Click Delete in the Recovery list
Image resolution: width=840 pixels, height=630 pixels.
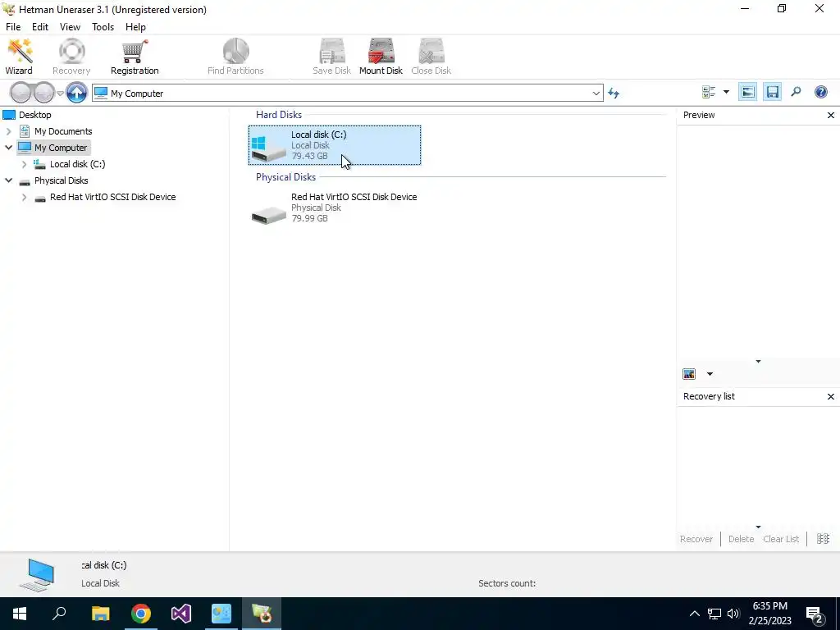click(x=741, y=539)
